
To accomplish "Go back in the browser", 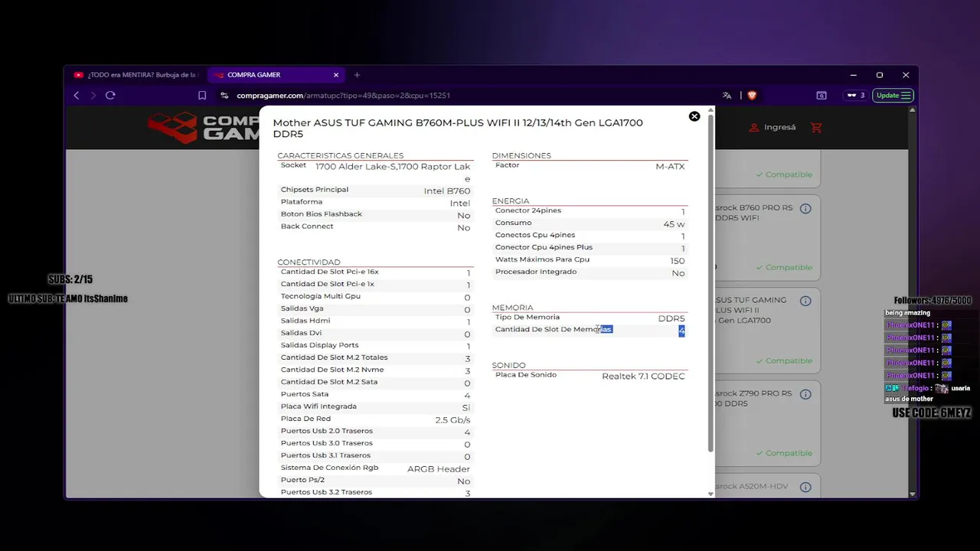I will 77,96.
